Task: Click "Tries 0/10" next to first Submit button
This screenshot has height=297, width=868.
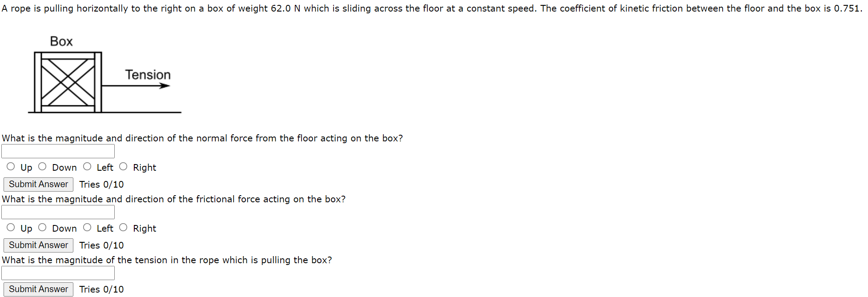Action: 101,184
